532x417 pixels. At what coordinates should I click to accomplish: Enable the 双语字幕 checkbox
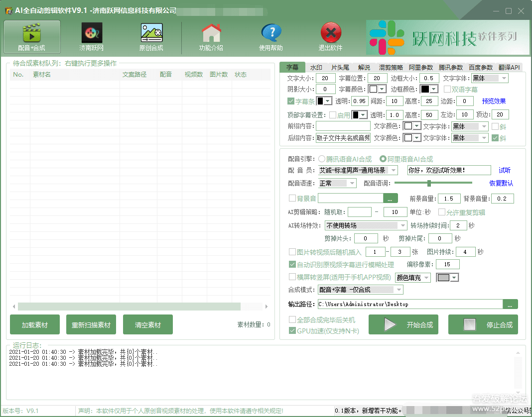447,89
